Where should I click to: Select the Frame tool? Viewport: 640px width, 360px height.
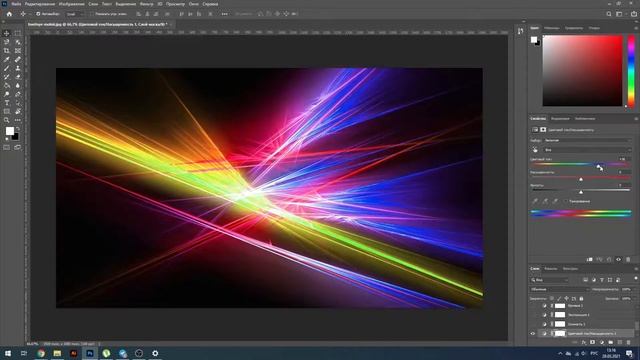tap(18, 51)
